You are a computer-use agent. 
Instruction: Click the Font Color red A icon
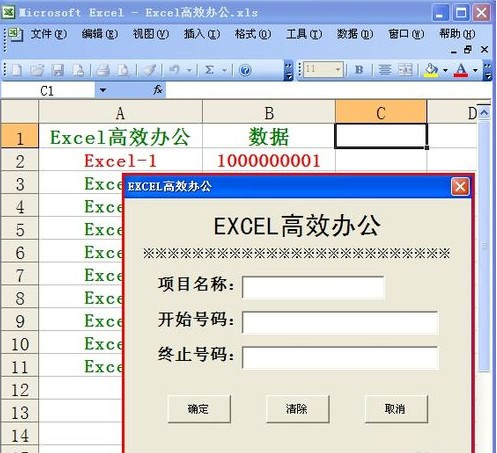pos(461,70)
